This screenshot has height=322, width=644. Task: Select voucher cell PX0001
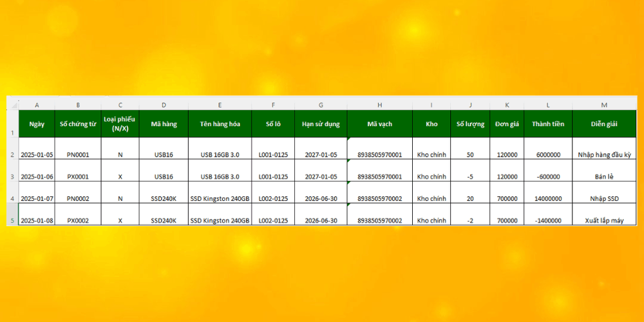coord(78,171)
